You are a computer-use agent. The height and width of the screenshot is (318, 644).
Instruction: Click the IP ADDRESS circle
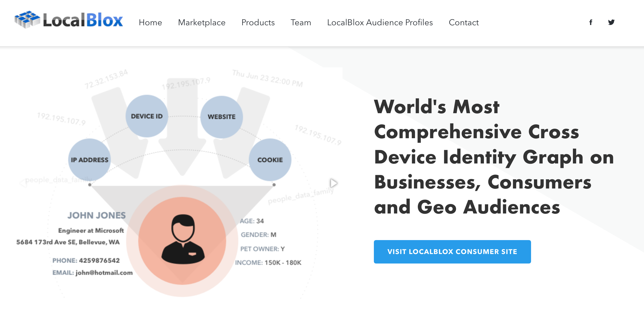tap(90, 160)
